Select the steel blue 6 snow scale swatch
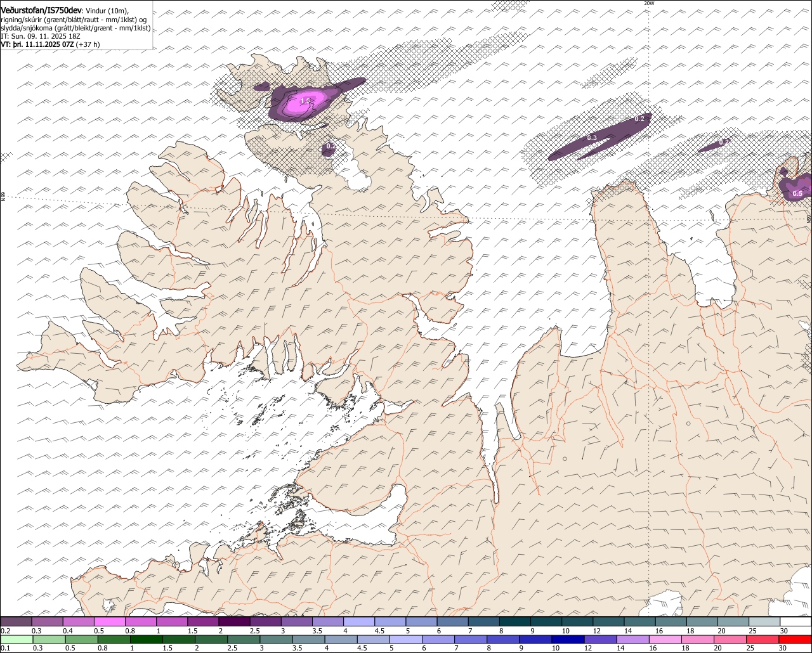Image resolution: width=812 pixels, height=653 pixels. point(452,621)
